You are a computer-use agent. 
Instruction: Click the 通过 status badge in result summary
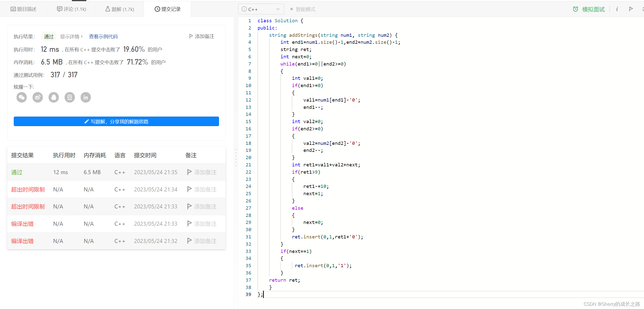pyautogui.click(x=49, y=37)
